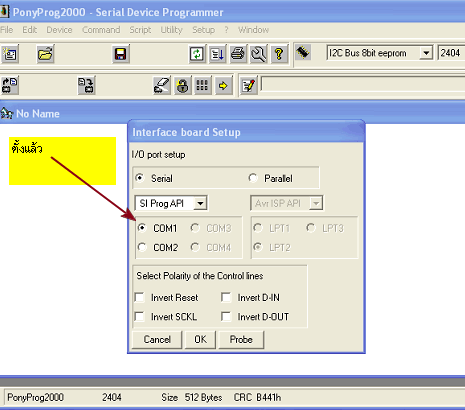Open the 2404 device type dropdown
465x410 pixels.
pos(451,53)
